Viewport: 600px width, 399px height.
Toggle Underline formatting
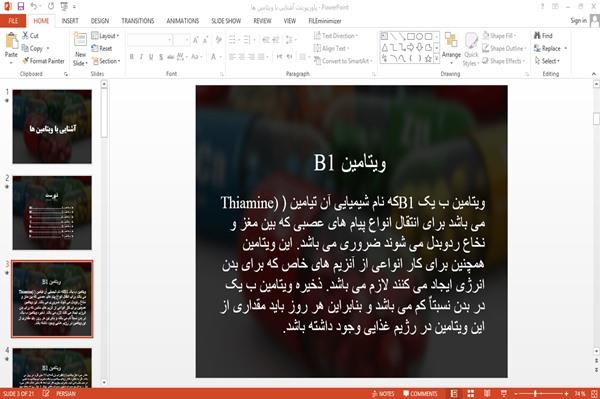(151, 57)
